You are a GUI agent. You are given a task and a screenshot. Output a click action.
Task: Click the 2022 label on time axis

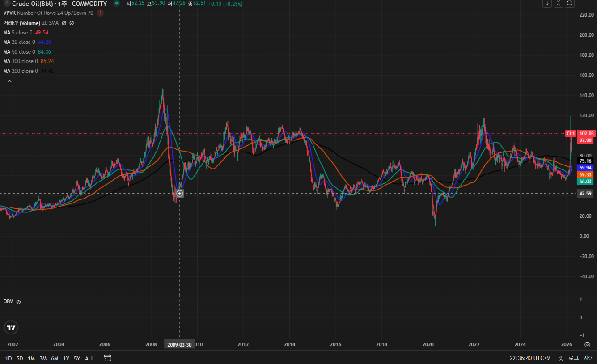[x=474, y=345]
